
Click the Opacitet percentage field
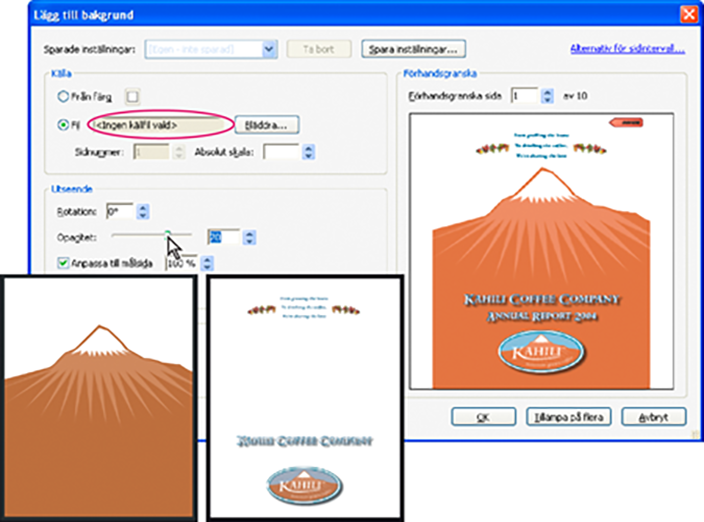coord(224,237)
